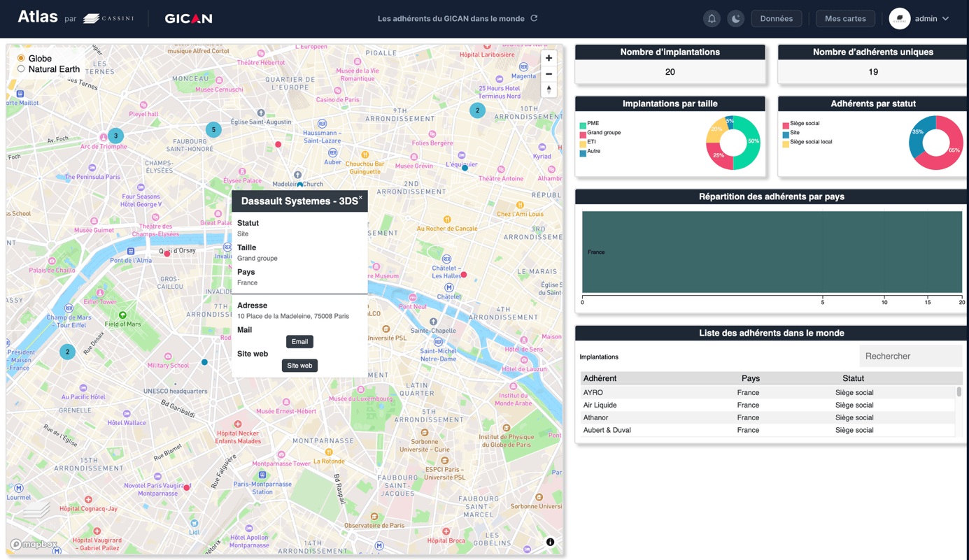Click blue marker near L'équiquier
Viewport: 969px width, 560px height.
(465, 168)
